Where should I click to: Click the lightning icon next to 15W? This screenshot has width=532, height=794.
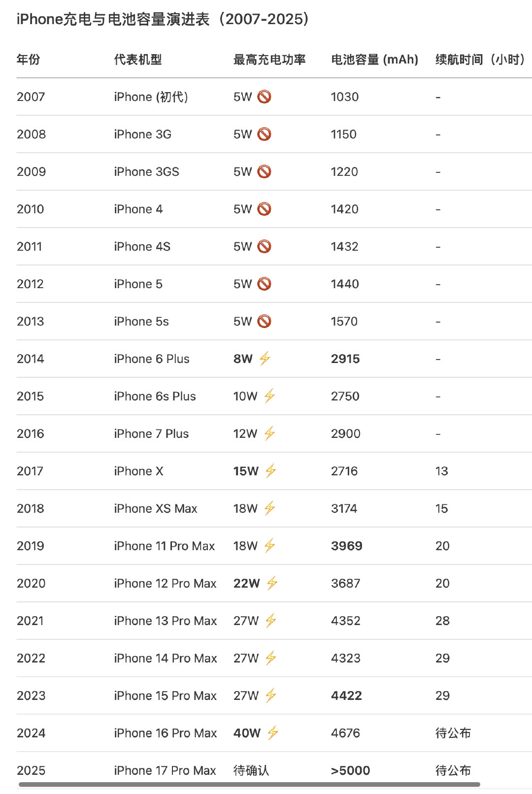pos(270,471)
